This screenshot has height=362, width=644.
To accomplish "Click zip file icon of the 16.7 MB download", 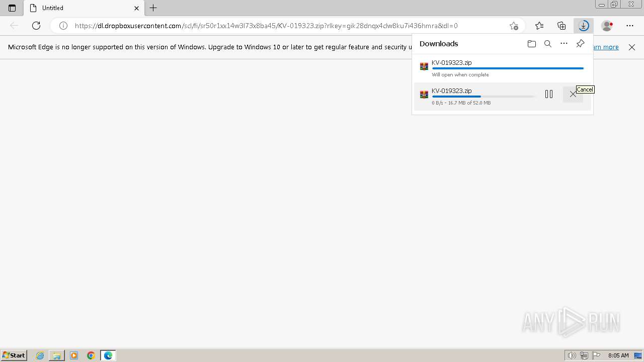I will click(424, 95).
